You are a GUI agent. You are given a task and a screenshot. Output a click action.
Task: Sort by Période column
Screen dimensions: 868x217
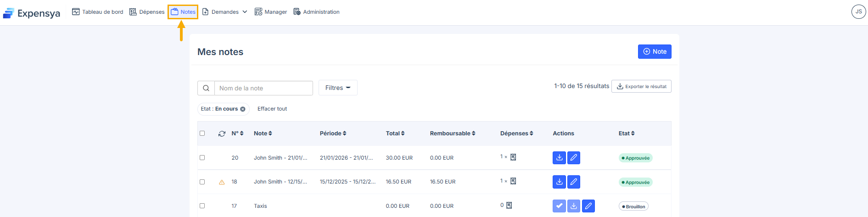333,134
